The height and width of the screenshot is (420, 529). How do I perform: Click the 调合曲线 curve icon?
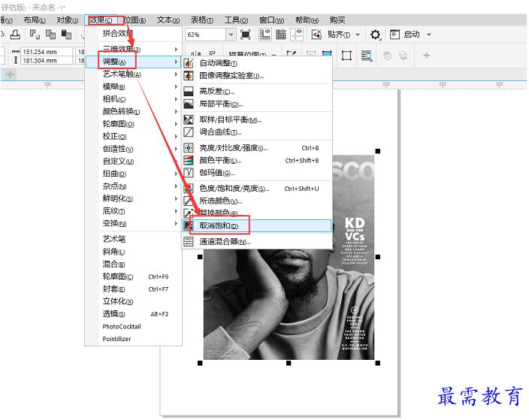pos(189,132)
